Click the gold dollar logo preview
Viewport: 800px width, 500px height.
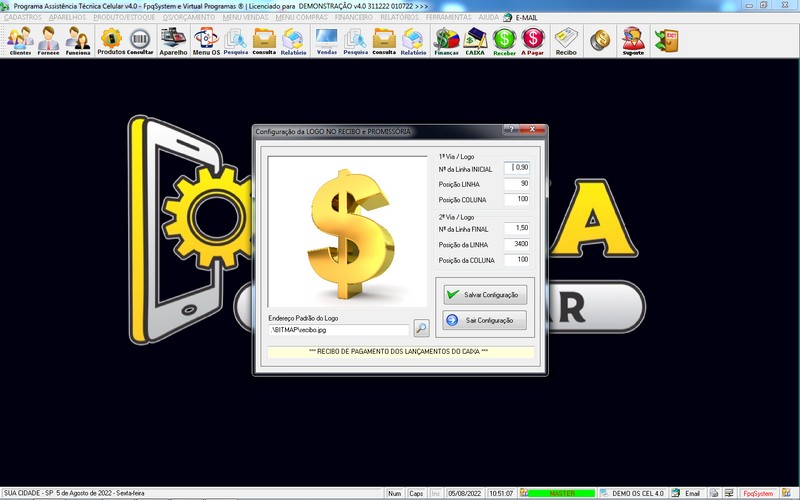[347, 232]
